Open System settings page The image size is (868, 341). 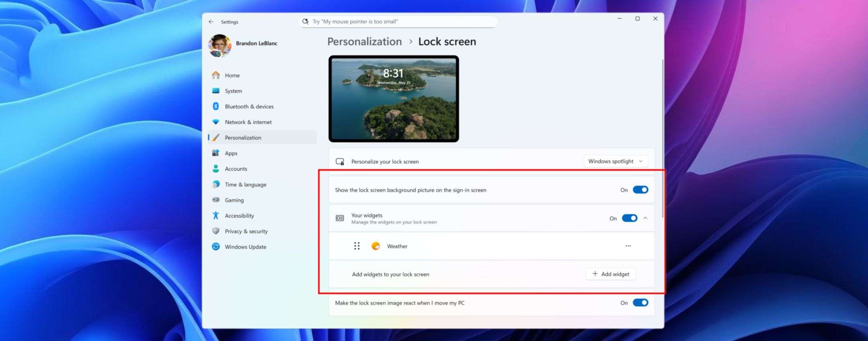point(263,91)
